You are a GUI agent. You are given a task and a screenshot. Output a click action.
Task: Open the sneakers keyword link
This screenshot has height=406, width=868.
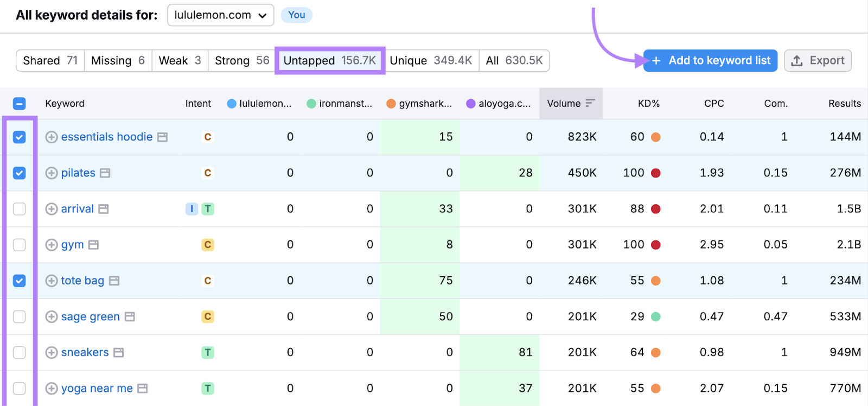pos(85,352)
